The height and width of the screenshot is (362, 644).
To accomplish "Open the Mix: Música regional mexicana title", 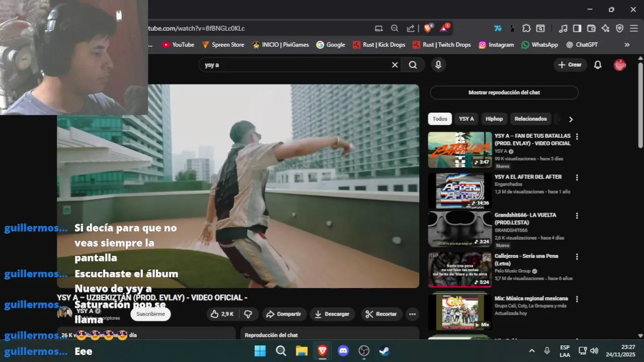I will tap(531, 299).
